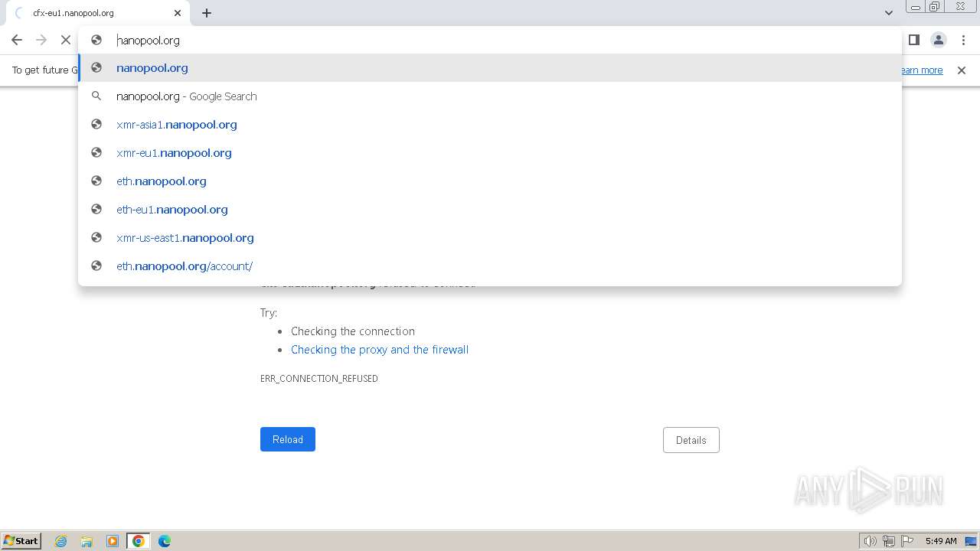Image resolution: width=980 pixels, height=551 pixels.
Task: Click Checking the connection text
Action: click(x=353, y=331)
